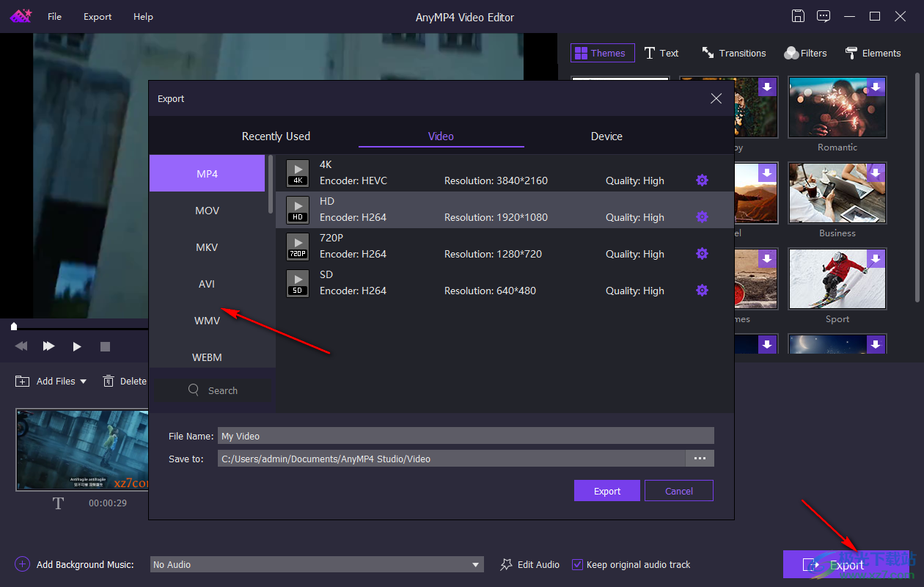
Task: Click the Edit Audio star icon
Action: pyautogui.click(x=506, y=564)
